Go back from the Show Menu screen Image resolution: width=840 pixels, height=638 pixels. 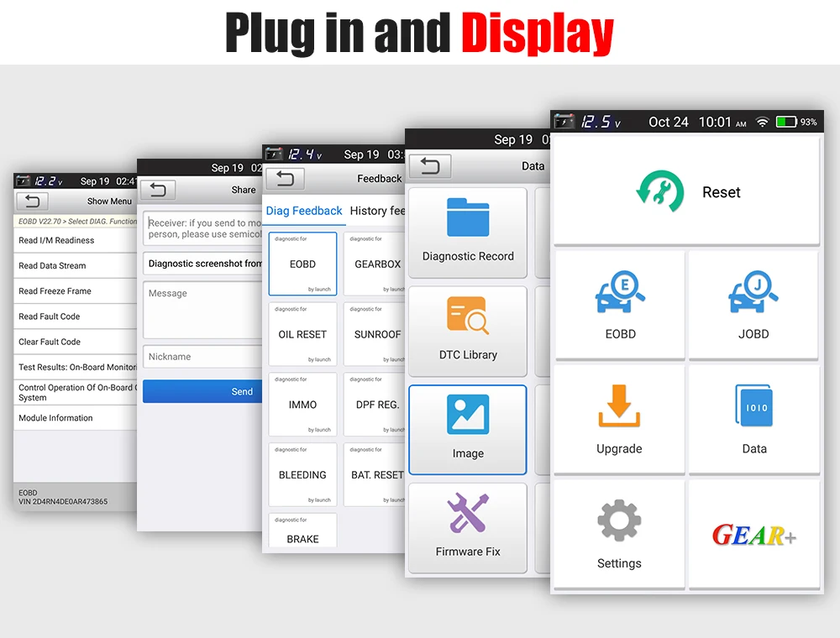point(32,201)
